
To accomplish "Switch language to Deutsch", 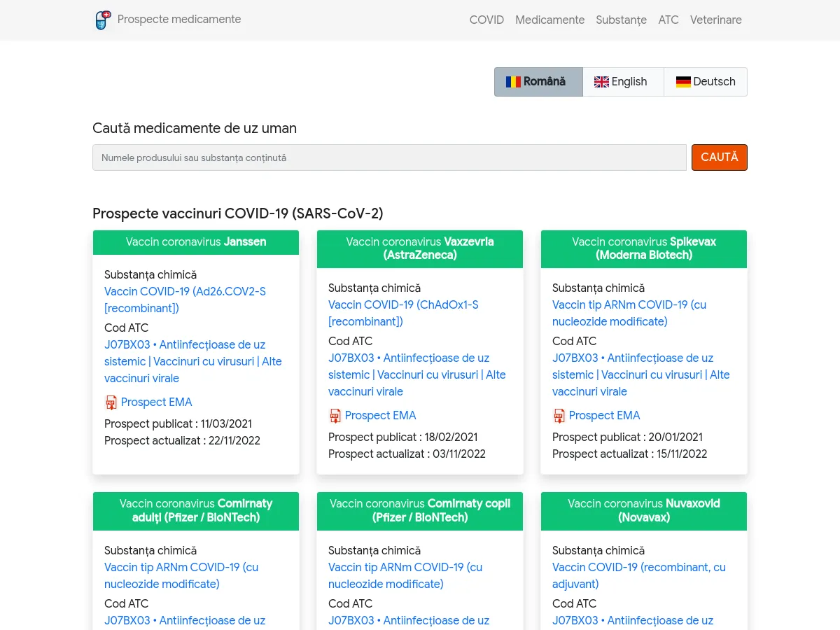I will pos(705,82).
